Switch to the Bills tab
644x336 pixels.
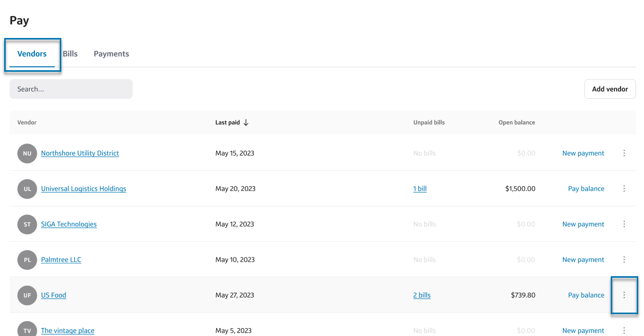click(x=70, y=54)
